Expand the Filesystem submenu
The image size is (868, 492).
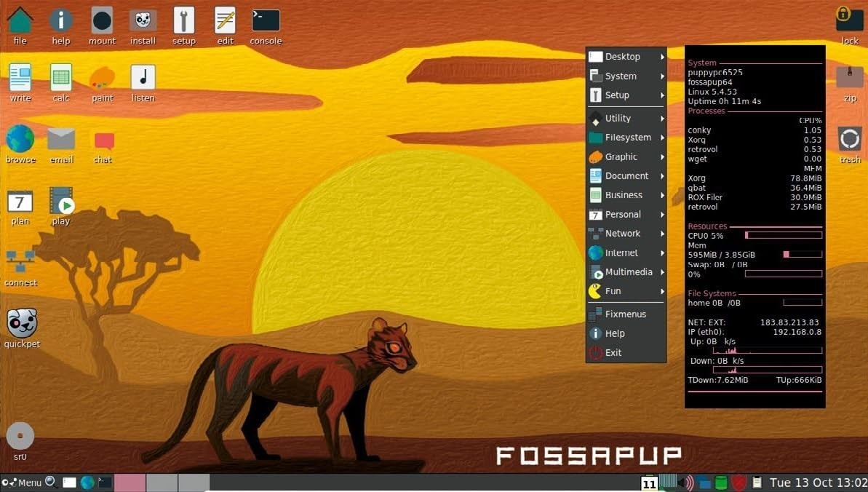[626, 138]
